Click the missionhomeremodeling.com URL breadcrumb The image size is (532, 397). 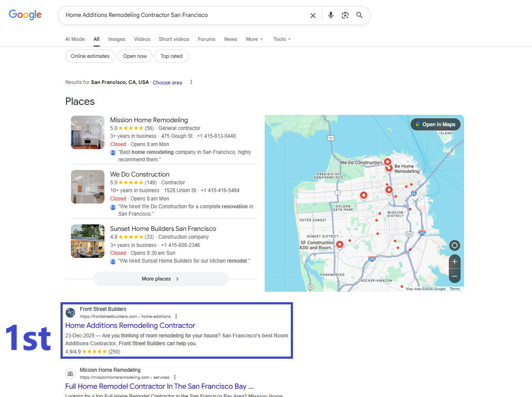tap(125, 377)
